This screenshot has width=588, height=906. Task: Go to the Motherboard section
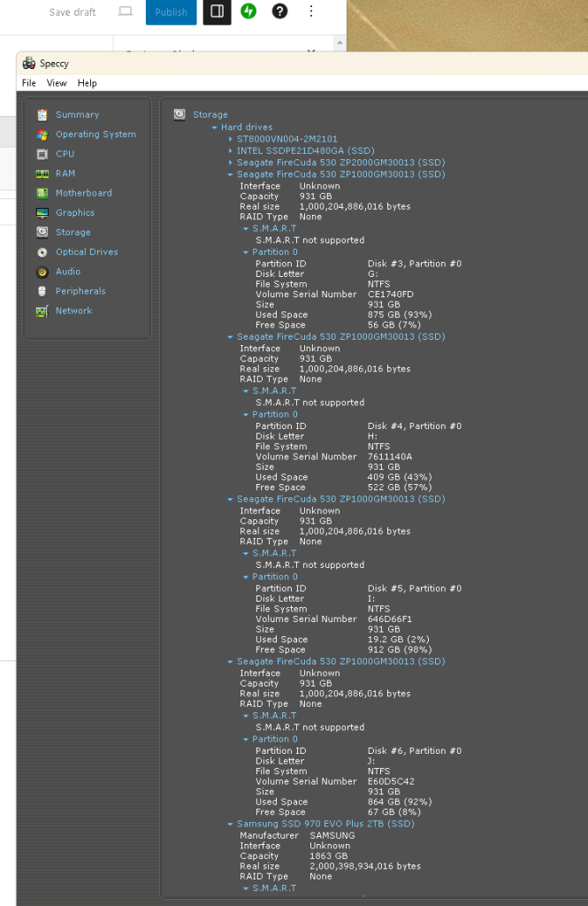tap(84, 194)
